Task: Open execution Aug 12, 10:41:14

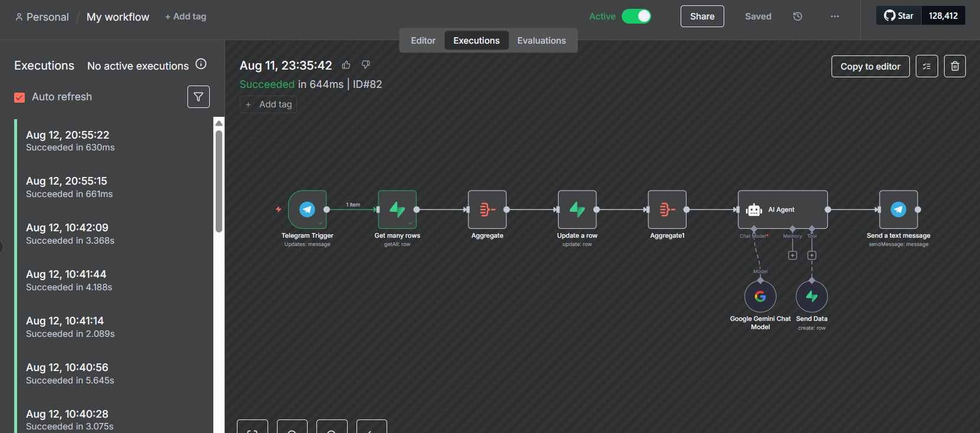Action: (x=115, y=327)
